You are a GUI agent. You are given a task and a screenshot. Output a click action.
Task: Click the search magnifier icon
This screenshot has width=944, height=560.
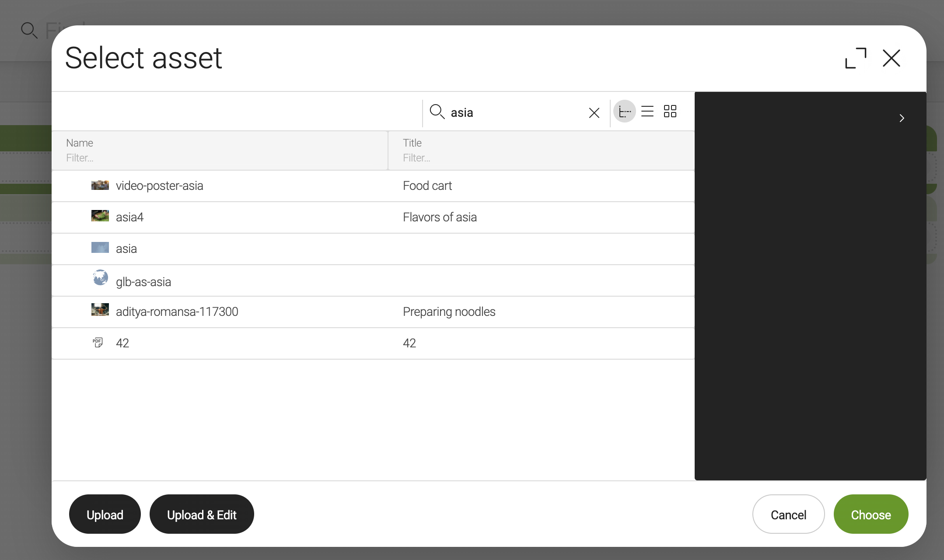437,112
